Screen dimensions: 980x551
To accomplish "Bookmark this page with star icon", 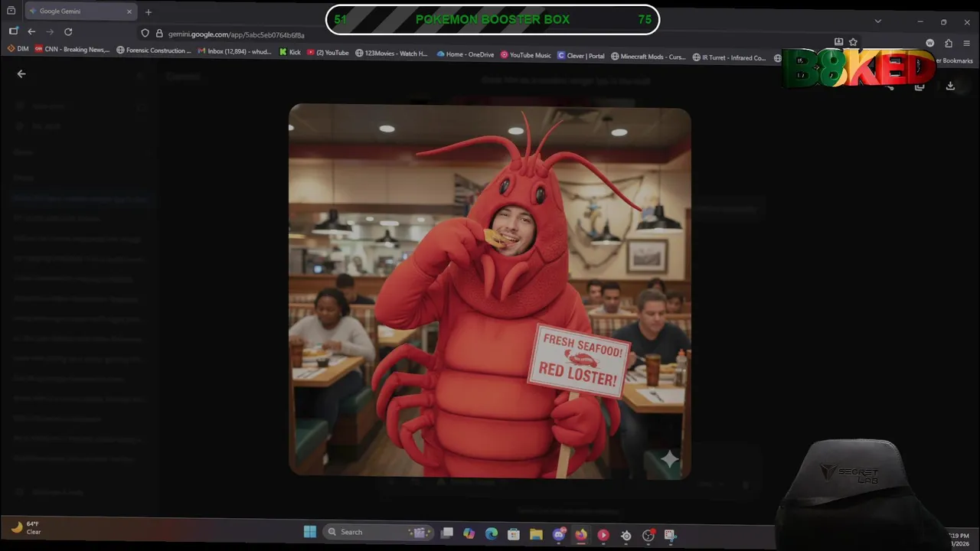I will (853, 42).
